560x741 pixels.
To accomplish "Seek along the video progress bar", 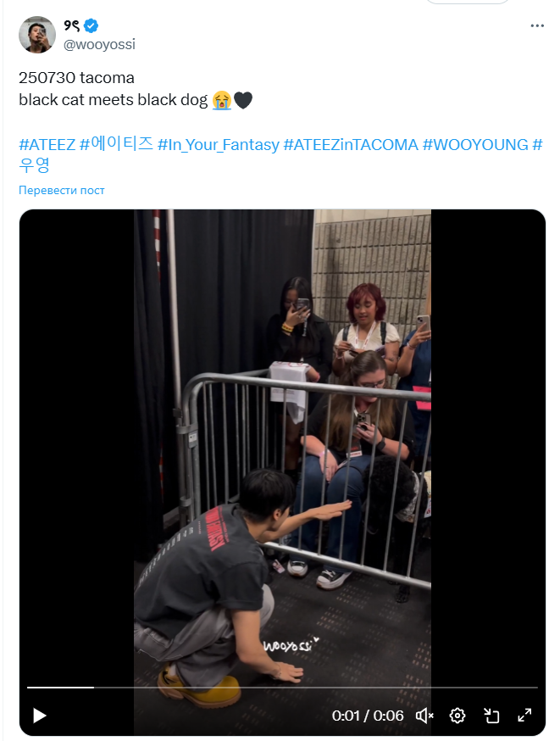I will click(x=282, y=687).
